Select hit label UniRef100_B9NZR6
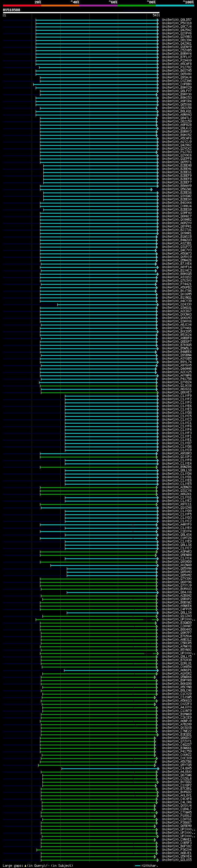 (x=176, y=467)
